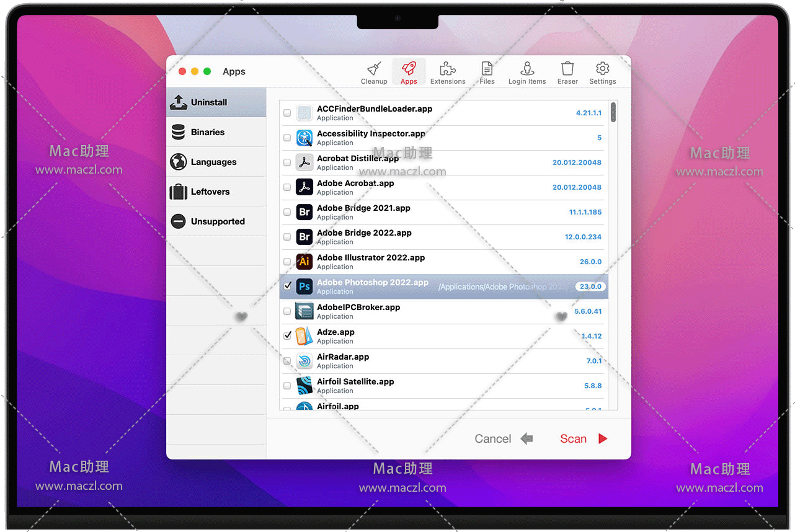Check the Acrobat Distiller.app checkbox

pos(287,162)
